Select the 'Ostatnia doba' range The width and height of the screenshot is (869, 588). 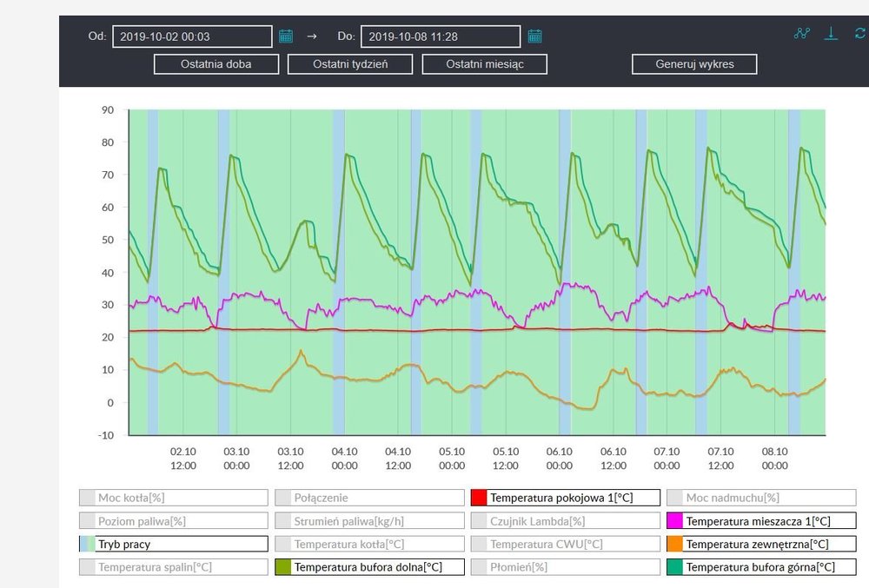(x=216, y=64)
